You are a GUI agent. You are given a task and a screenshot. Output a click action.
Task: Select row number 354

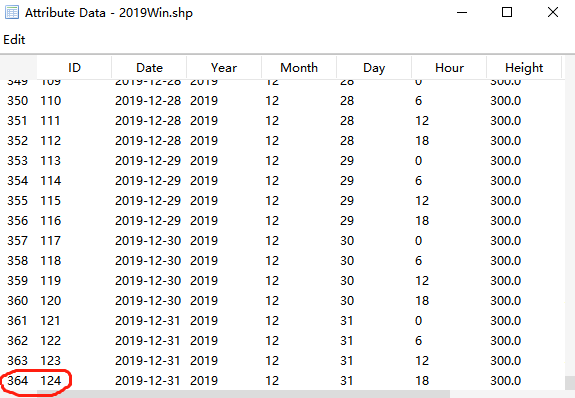18,180
